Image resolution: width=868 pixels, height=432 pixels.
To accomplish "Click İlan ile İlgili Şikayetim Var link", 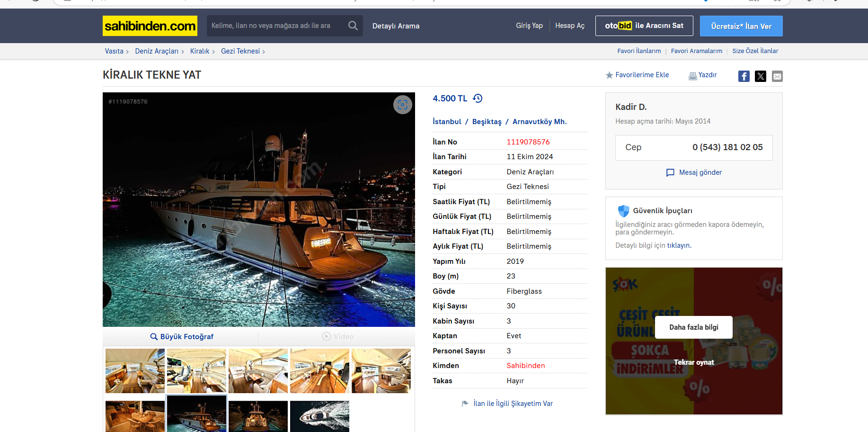I will [513, 404].
